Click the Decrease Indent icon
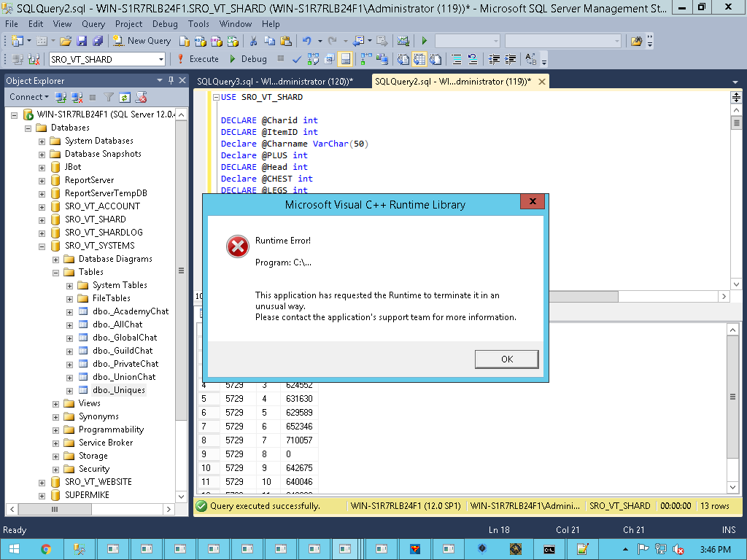Screen dimensions: 747x560 click(x=494, y=59)
